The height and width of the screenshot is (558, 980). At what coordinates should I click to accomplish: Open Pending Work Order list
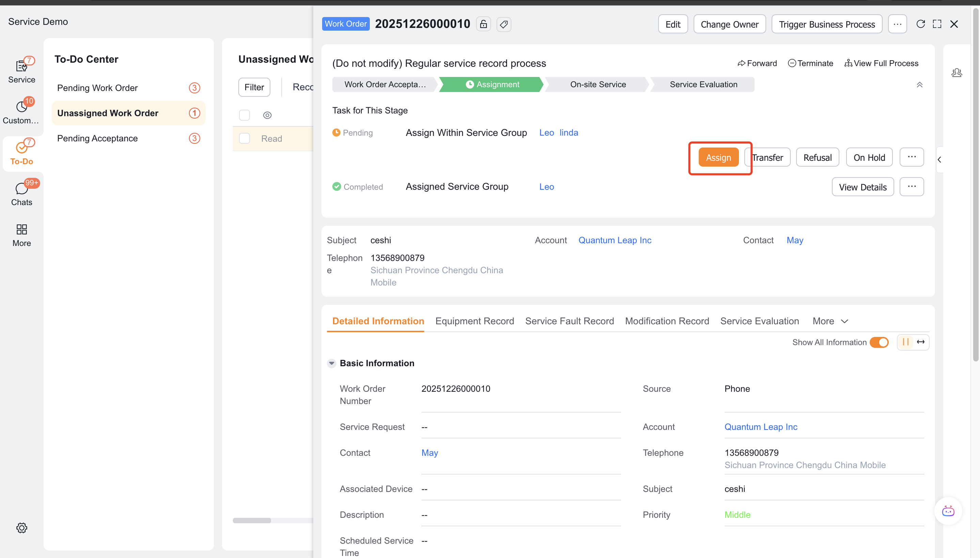pos(128,88)
